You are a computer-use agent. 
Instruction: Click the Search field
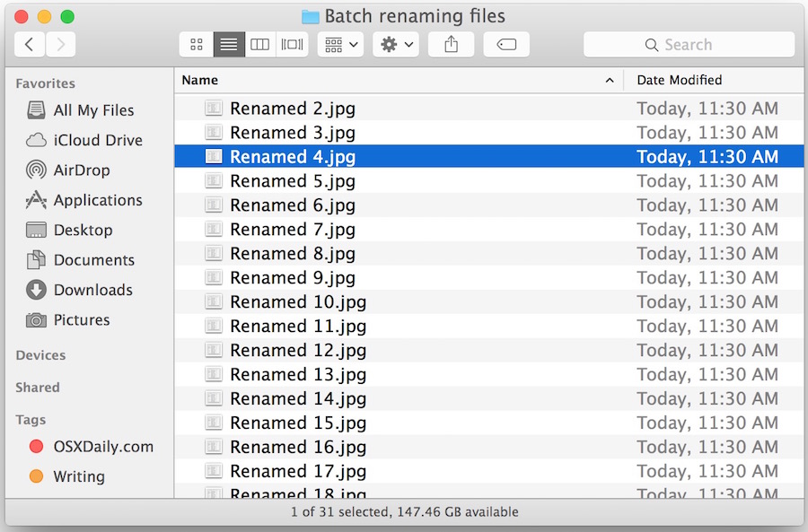coord(689,44)
